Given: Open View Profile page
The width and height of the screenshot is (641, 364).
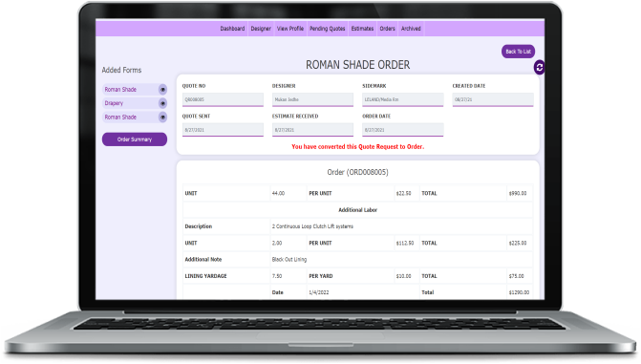Looking at the screenshot, I should click(x=290, y=29).
